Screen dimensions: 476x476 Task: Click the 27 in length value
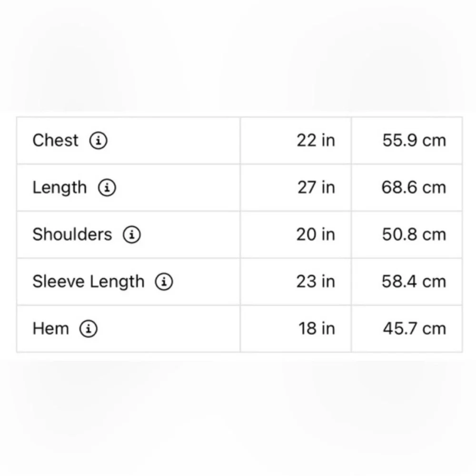point(316,188)
